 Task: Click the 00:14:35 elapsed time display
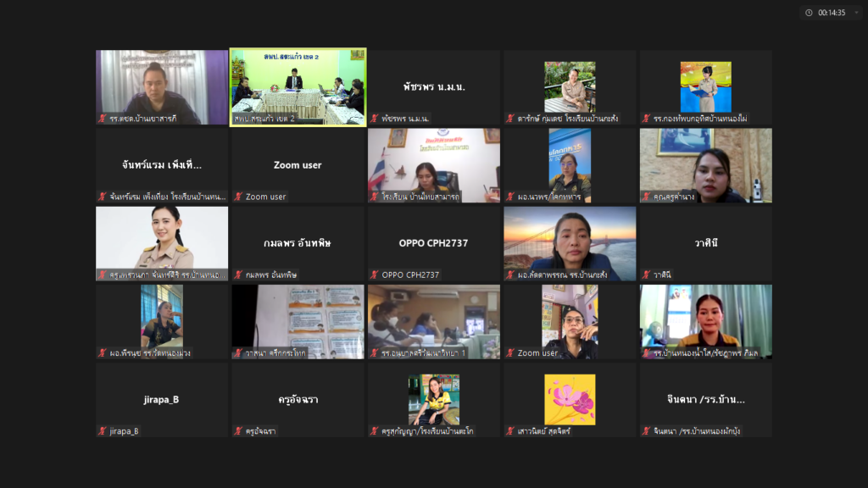[x=832, y=13]
